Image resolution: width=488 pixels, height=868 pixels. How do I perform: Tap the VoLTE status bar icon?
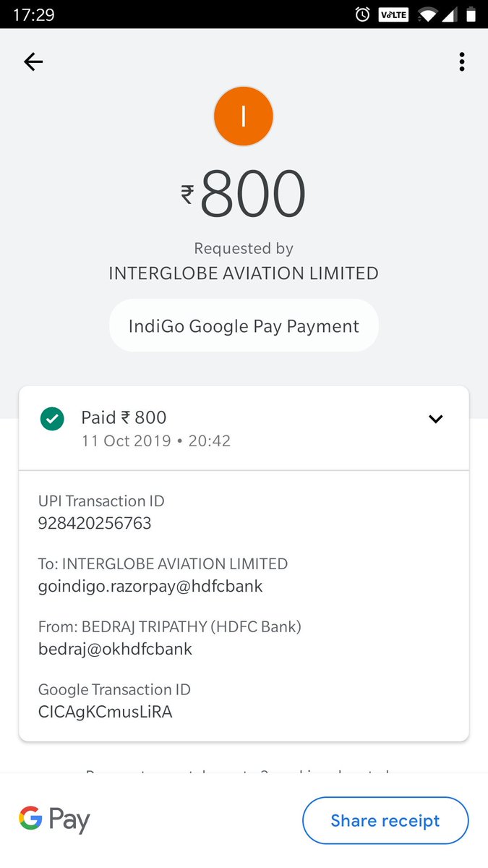394,14
